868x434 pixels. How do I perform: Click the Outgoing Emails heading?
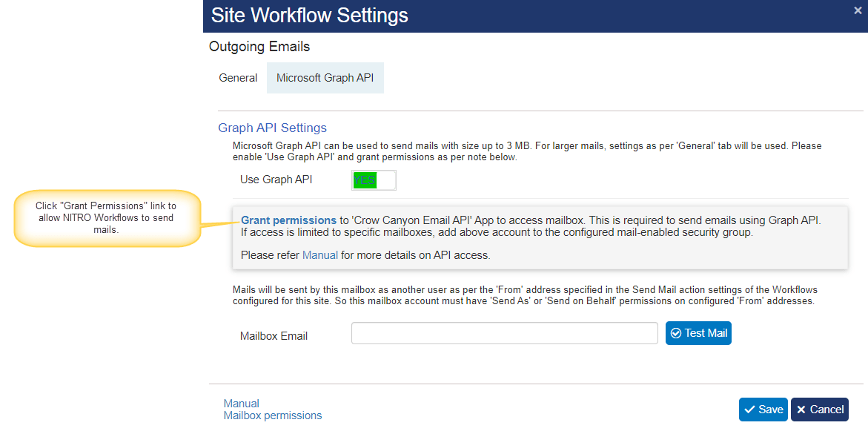(259, 46)
